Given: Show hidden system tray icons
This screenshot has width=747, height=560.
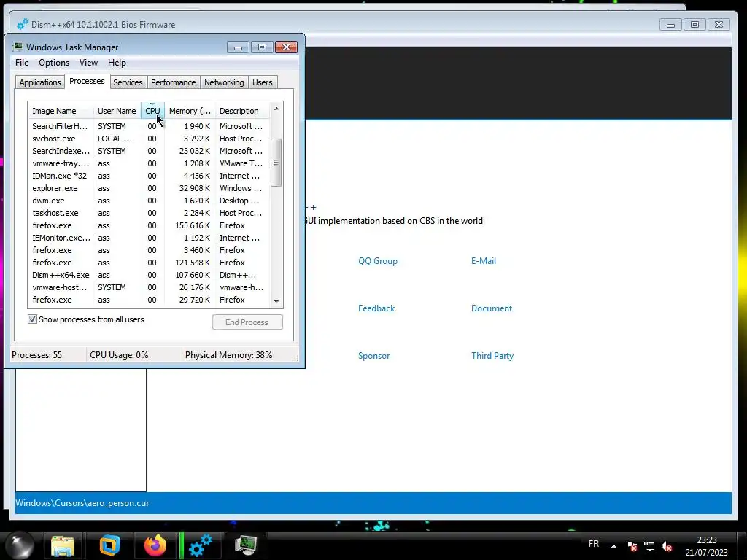Looking at the screenshot, I should pos(614,546).
